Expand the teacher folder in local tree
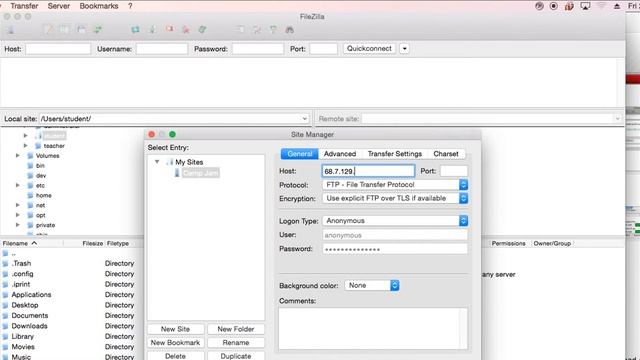 click(26, 146)
